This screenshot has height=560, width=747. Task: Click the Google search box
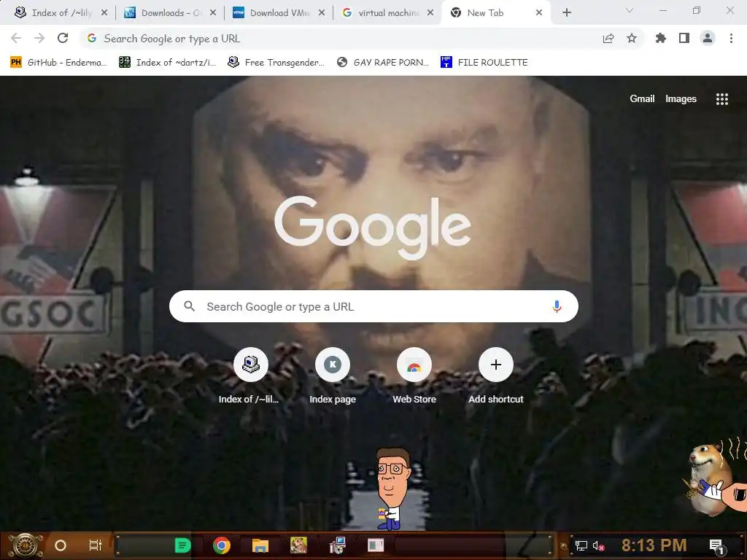pyautogui.click(x=373, y=306)
